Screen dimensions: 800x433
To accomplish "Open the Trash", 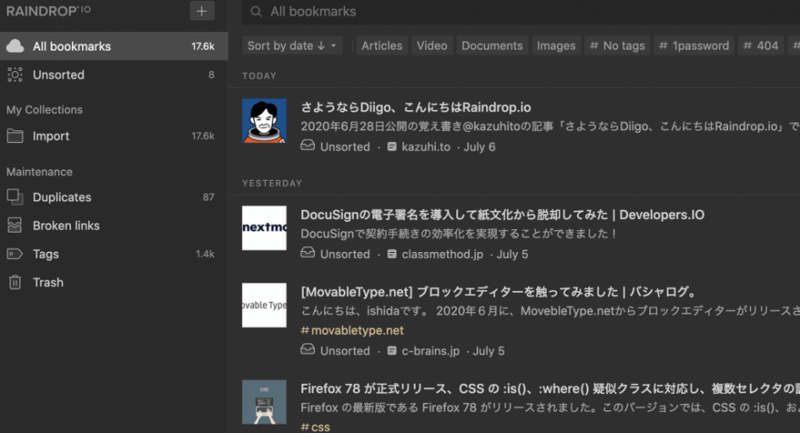I will tap(47, 282).
